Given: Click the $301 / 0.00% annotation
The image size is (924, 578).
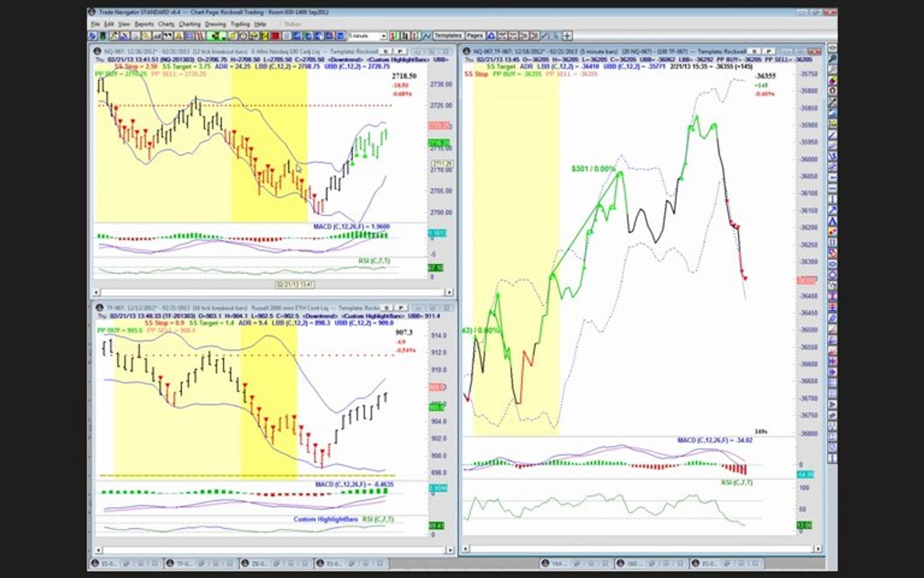Looking at the screenshot, I should click(x=593, y=169).
